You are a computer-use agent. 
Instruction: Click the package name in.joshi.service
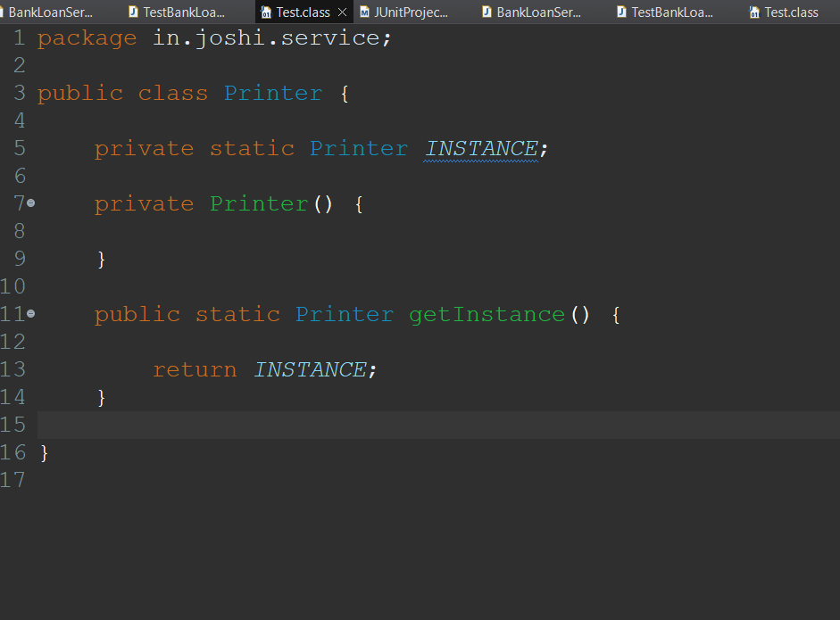pos(266,38)
